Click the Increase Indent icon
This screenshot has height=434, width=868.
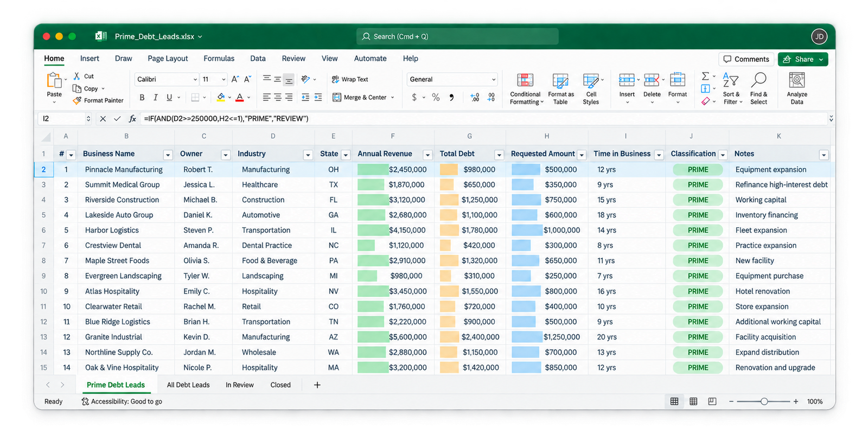click(318, 97)
